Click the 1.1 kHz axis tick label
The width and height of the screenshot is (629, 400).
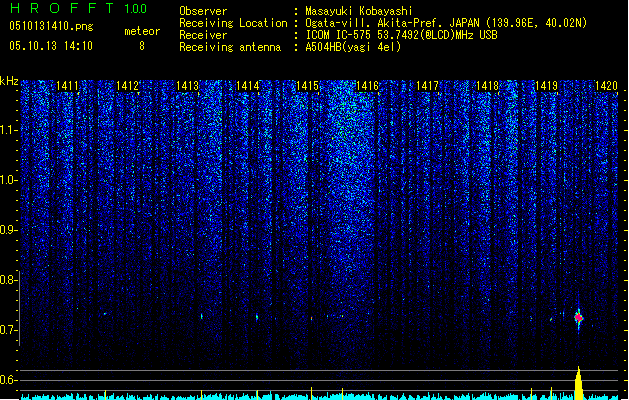pyautogui.click(x=9, y=130)
